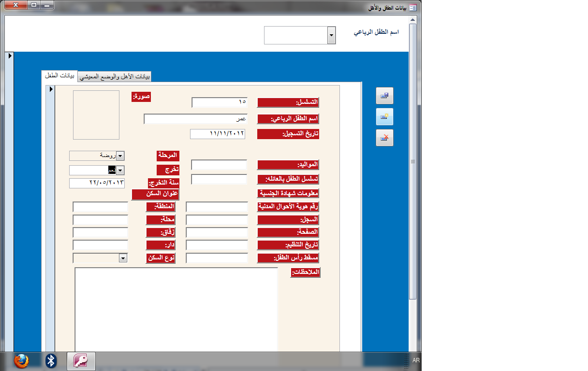Image resolution: width=588 pixels, height=371 pixels.
Task: Expand the نوع السكن dropdown
Action: (123, 258)
